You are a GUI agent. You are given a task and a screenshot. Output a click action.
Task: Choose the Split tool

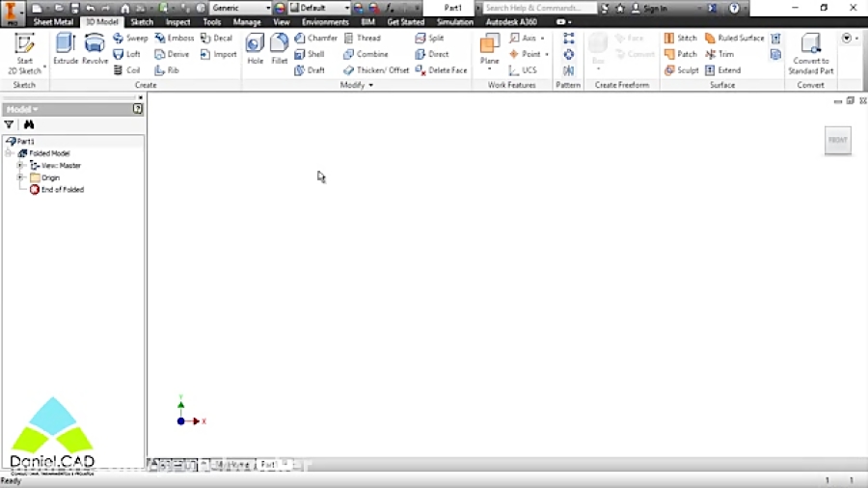[x=429, y=38]
